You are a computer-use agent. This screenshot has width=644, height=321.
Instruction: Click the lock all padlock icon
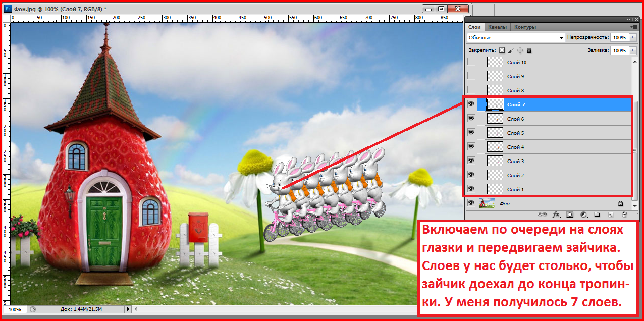(529, 50)
